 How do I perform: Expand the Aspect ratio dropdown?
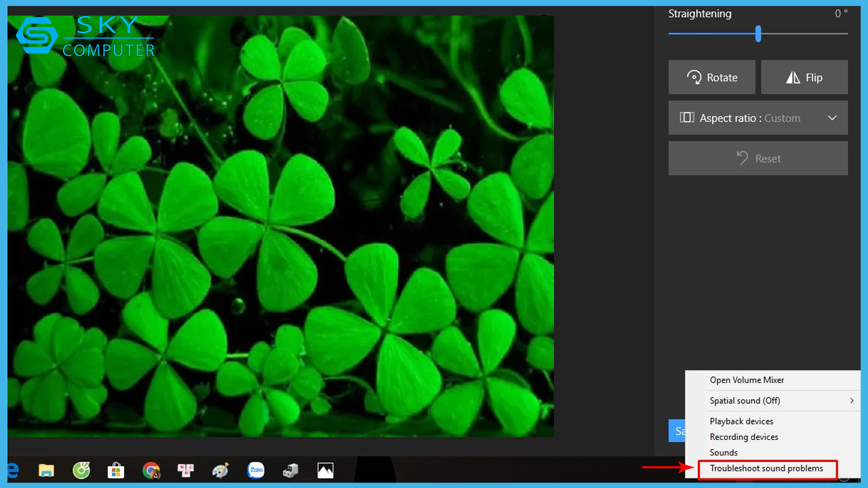tap(757, 118)
